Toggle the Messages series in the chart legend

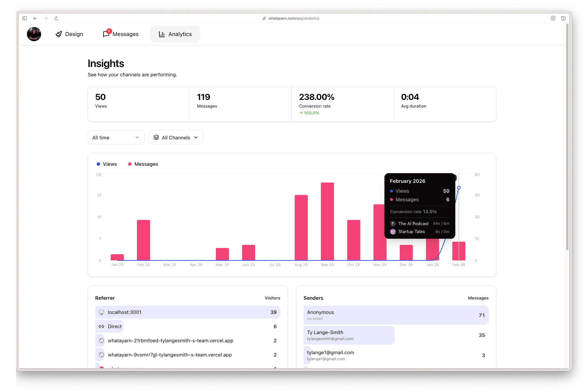click(x=143, y=164)
